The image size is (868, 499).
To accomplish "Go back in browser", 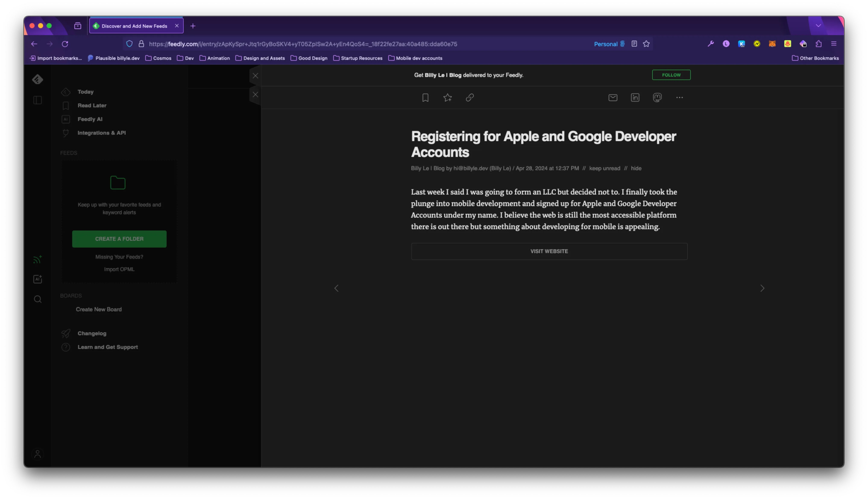I will point(34,44).
